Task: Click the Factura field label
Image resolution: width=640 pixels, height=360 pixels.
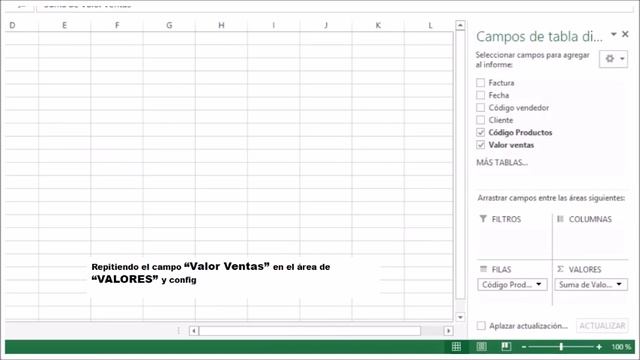Action: pyautogui.click(x=501, y=83)
